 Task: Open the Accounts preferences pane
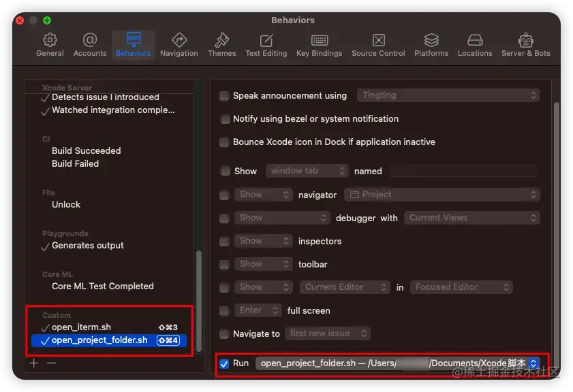(90, 46)
